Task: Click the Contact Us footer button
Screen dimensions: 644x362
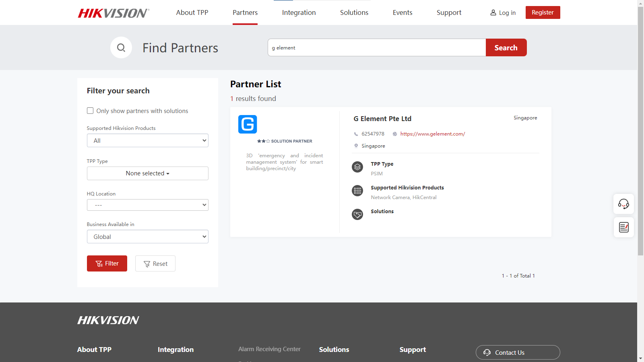Action: (x=518, y=352)
